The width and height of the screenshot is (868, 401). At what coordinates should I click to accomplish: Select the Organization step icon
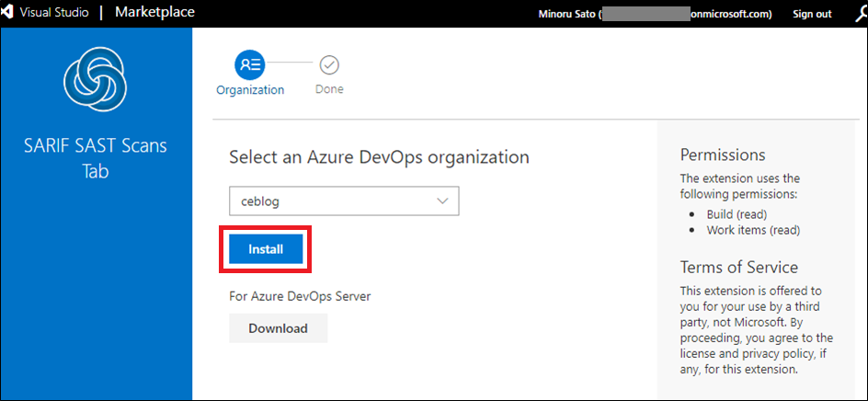coord(250,65)
